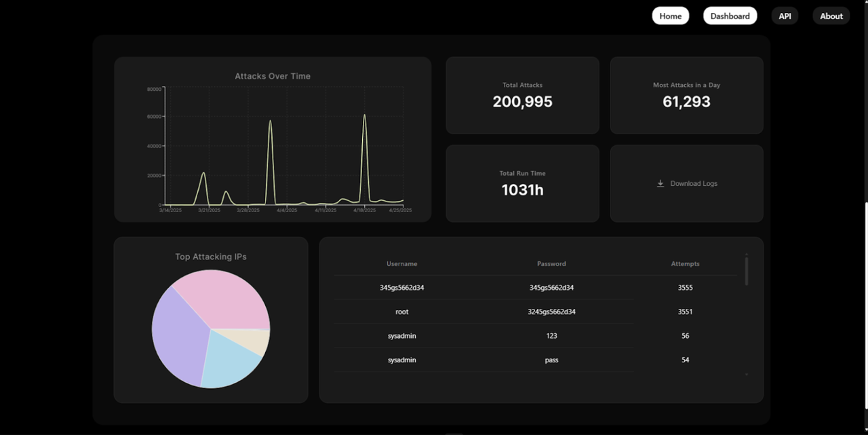
Task: Click the download arrow icon beside Download Logs
Action: 660,183
